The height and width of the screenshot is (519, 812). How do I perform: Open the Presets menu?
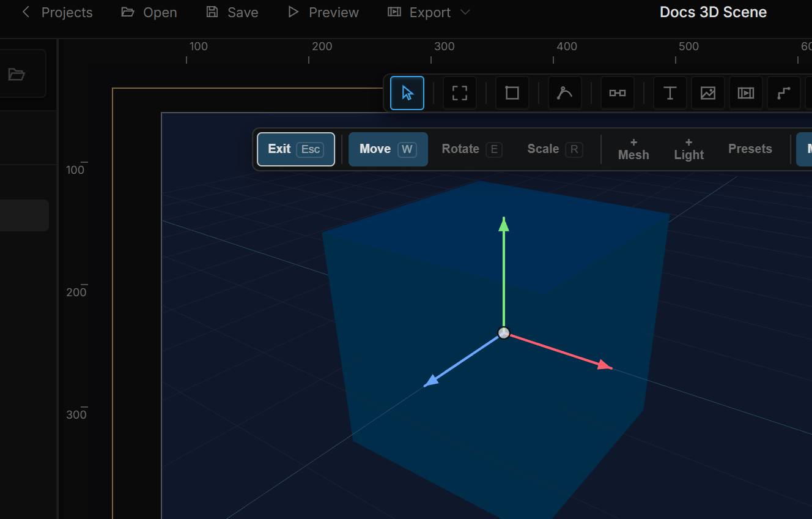coord(750,149)
